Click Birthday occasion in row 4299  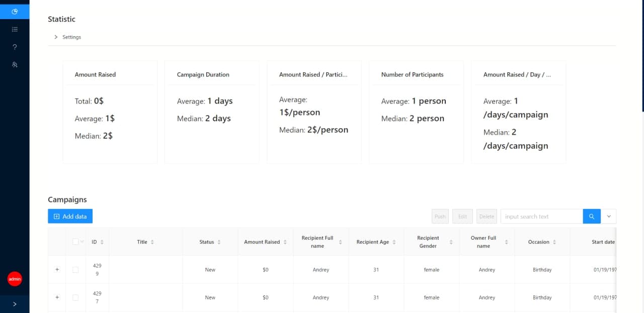tap(542, 270)
